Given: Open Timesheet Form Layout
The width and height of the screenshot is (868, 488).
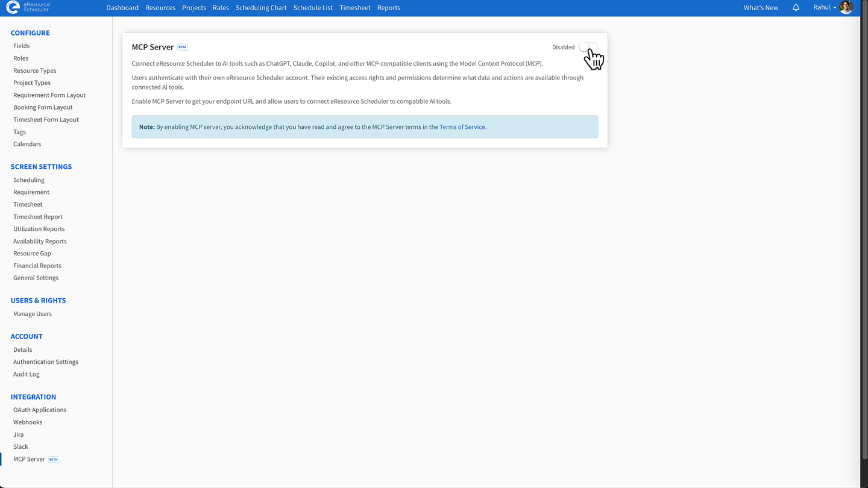Looking at the screenshot, I should 46,119.
